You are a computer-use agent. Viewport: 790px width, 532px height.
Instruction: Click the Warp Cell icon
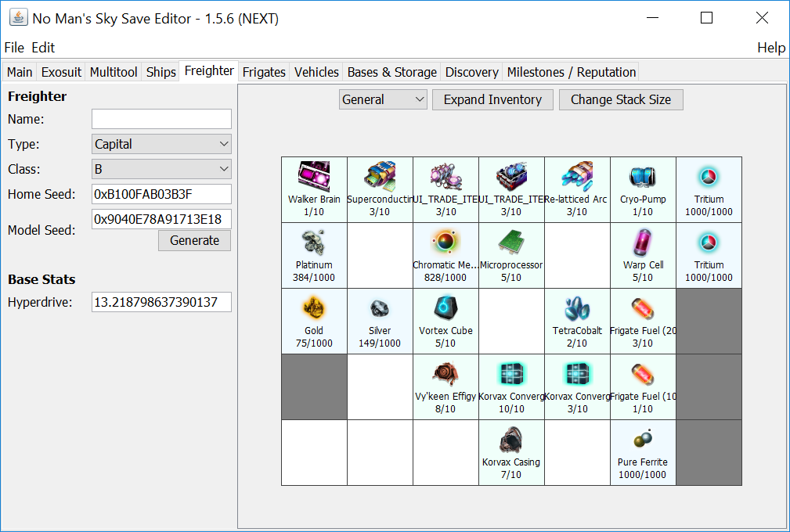[x=643, y=242]
